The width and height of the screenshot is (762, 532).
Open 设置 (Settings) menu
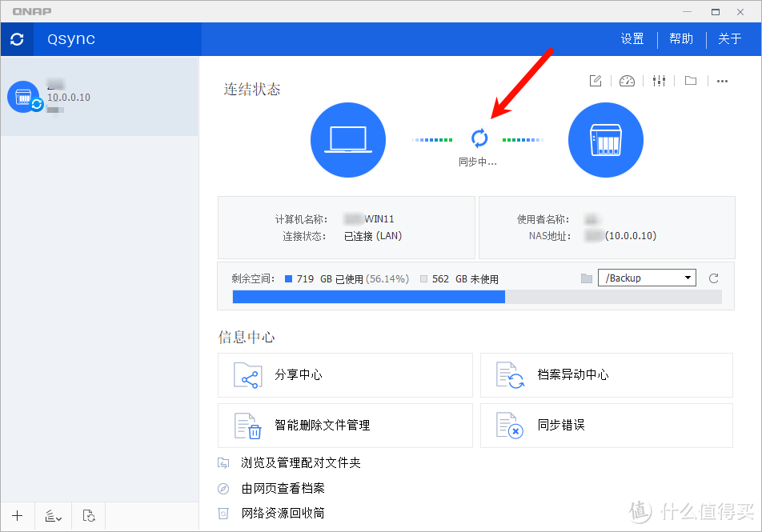click(632, 38)
